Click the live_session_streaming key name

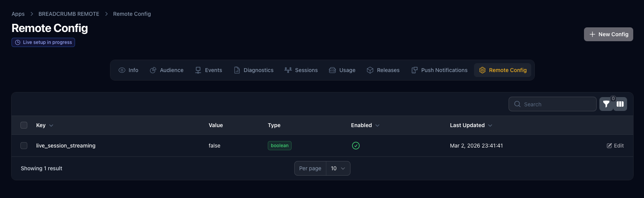pos(66,146)
